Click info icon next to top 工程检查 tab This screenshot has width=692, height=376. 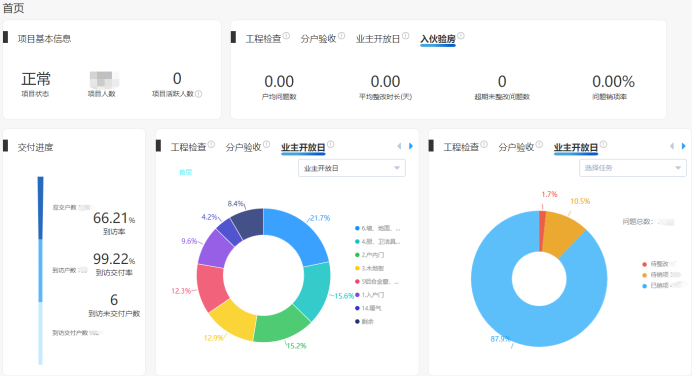click(x=286, y=36)
